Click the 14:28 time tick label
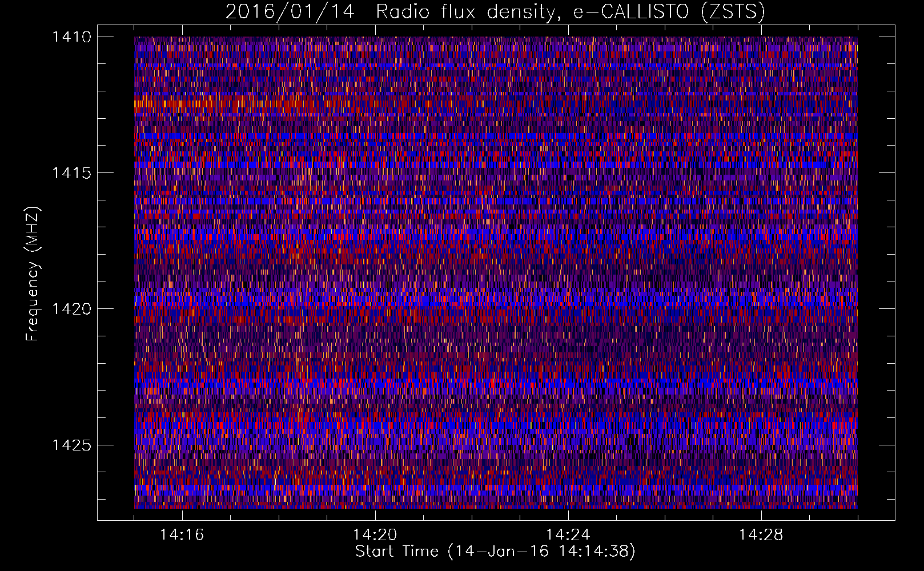Viewport: 924px width, 571px height. point(761,535)
